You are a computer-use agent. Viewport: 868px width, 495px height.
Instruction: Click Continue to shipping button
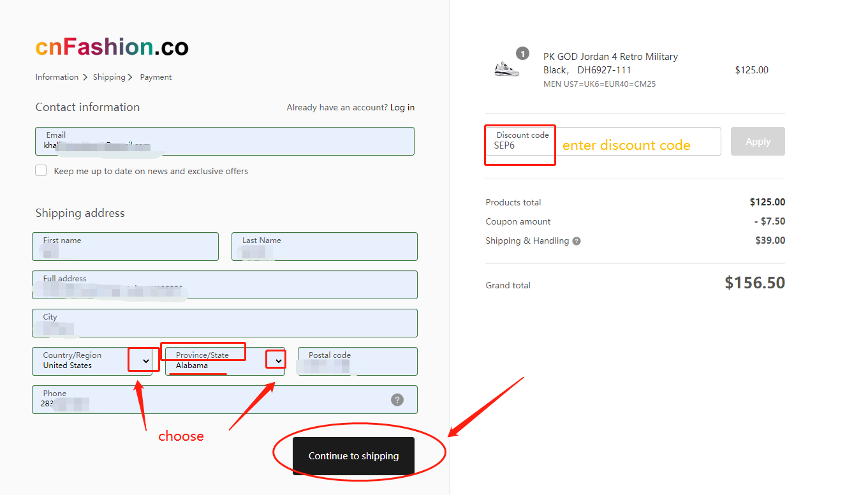[x=353, y=456]
